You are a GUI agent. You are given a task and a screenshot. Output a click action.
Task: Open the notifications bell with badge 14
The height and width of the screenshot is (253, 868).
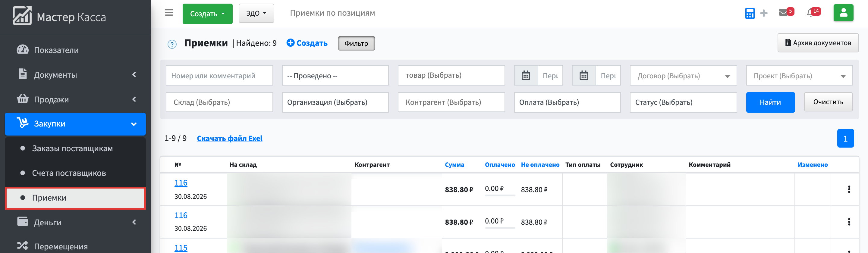point(813,12)
